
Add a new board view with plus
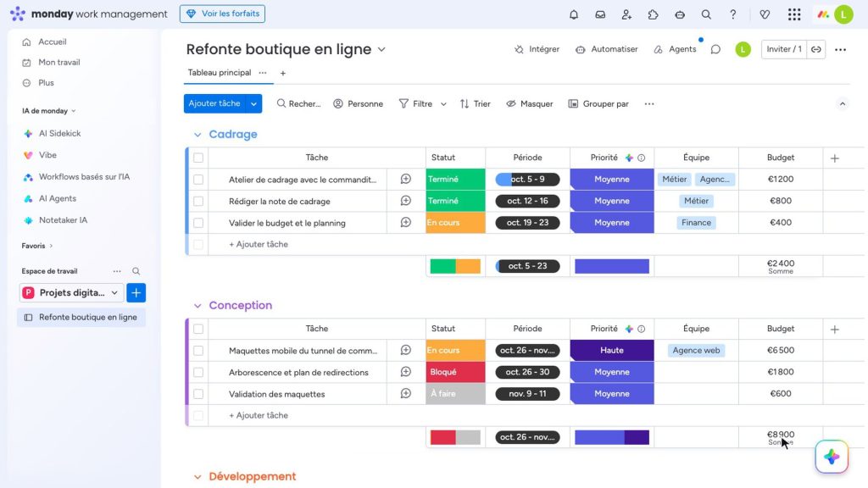(x=283, y=73)
